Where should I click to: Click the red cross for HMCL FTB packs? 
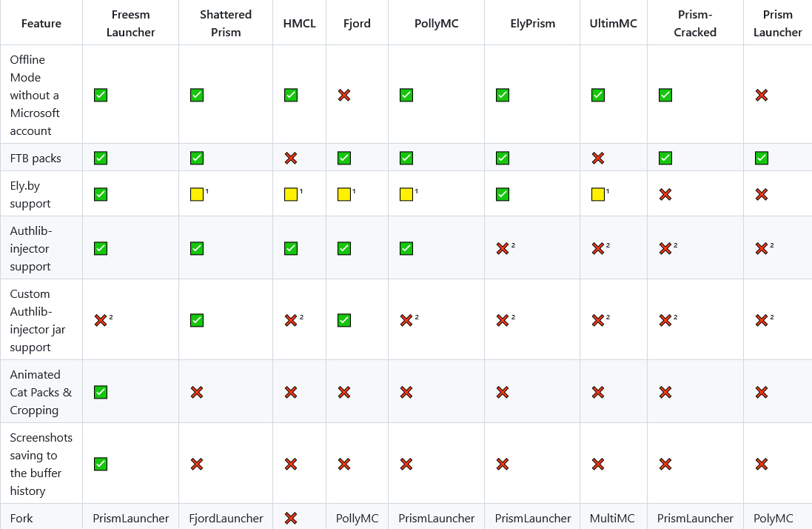[x=290, y=158]
